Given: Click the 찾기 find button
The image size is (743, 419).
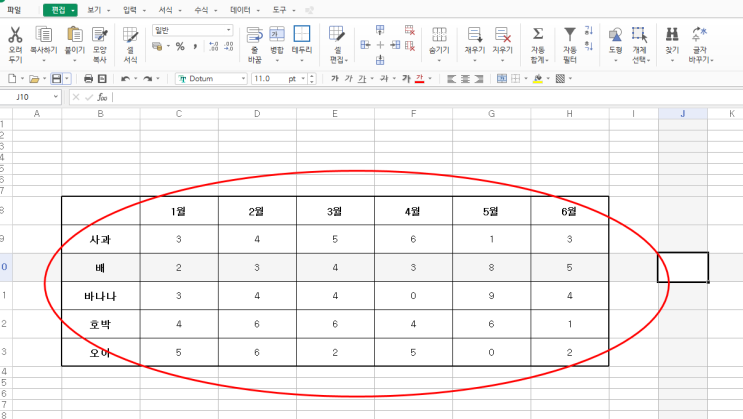Looking at the screenshot, I should coord(672,44).
